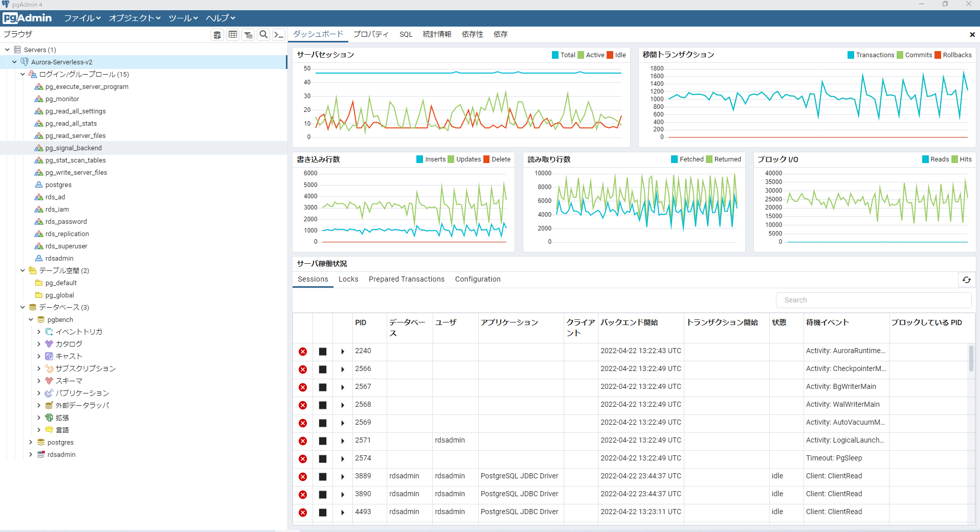Screen dimensions: 980x532
Task: Open the ファイル menu
Action: [82, 18]
